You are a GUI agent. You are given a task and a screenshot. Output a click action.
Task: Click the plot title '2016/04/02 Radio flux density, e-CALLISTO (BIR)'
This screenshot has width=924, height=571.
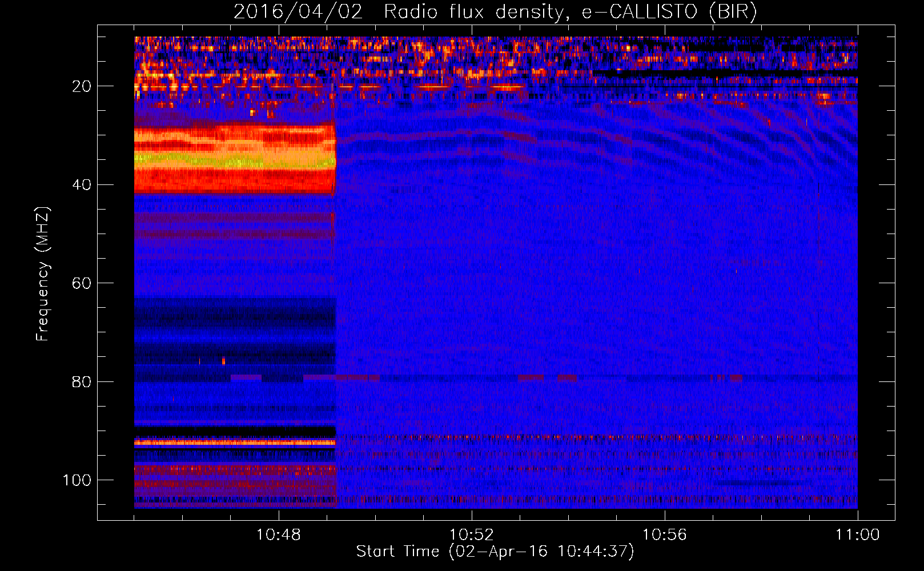495,11
